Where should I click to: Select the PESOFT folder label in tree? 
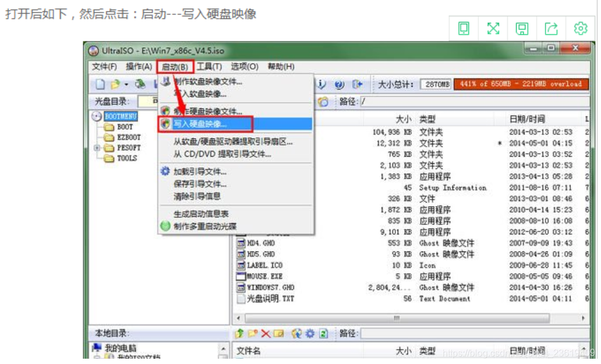point(129,147)
